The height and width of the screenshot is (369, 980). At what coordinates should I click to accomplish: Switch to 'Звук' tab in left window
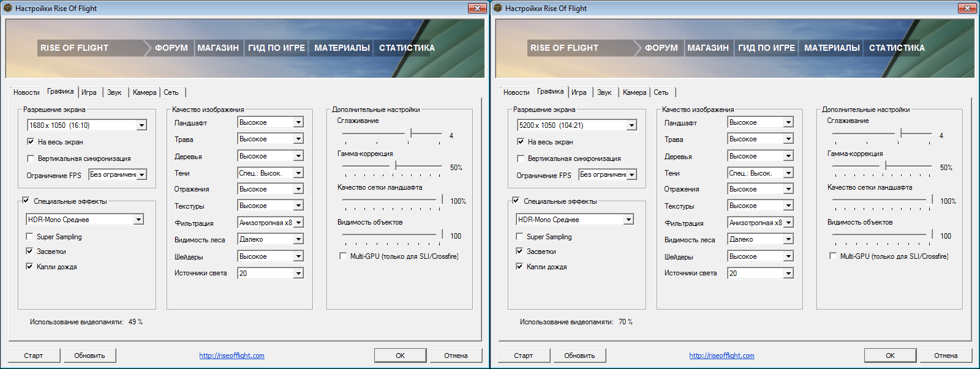point(115,92)
